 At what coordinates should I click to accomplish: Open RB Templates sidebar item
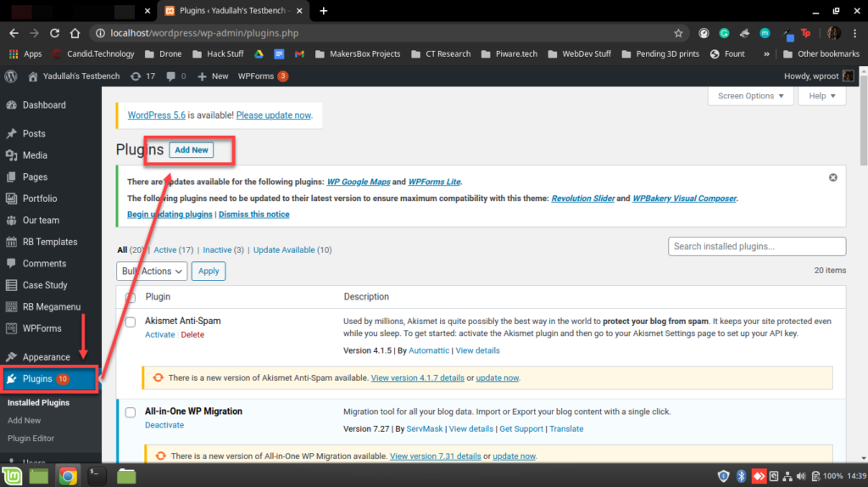(50, 242)
